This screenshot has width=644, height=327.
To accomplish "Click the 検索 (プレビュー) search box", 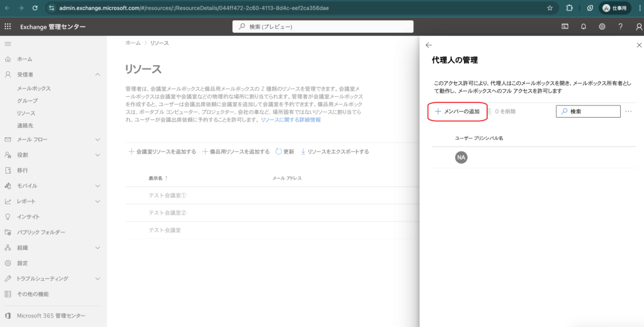I will tap(323, 26).
